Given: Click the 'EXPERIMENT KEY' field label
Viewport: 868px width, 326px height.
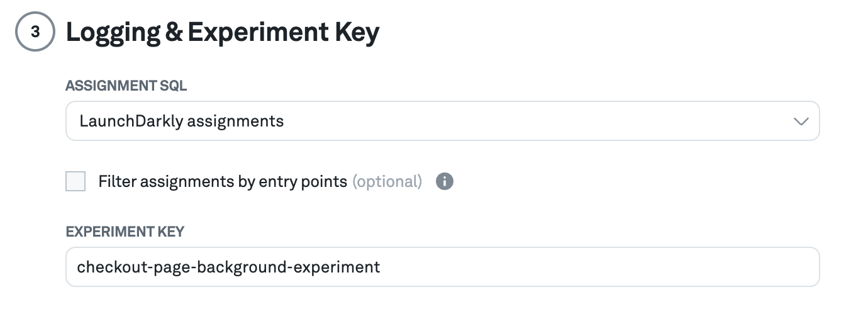Looking at the screenshot, I should 125,232.
